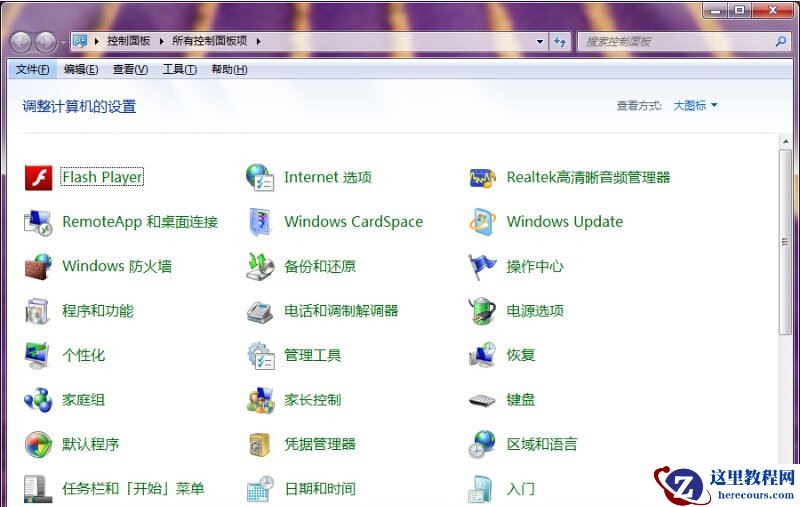Click the search magnifier icon
Image resolution: width=800 pixels, height=507 pixels.
pyautogui.click(x=781, y=41)
